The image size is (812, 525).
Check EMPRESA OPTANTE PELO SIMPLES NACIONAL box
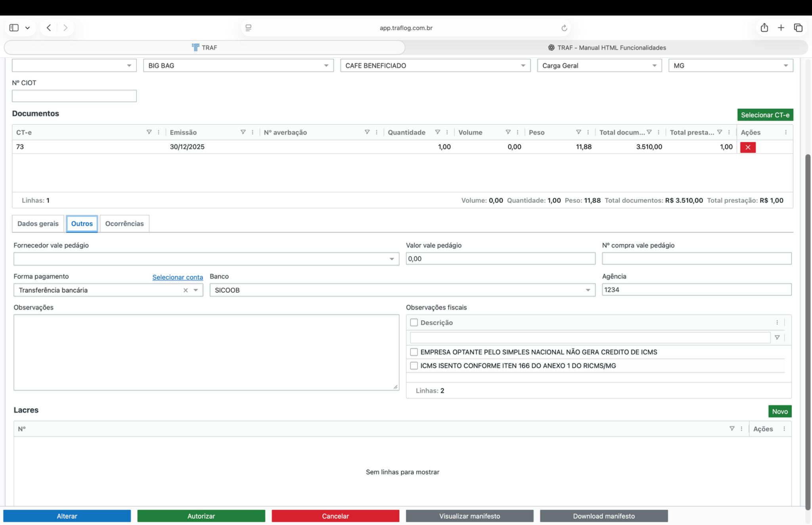point(414,352)
